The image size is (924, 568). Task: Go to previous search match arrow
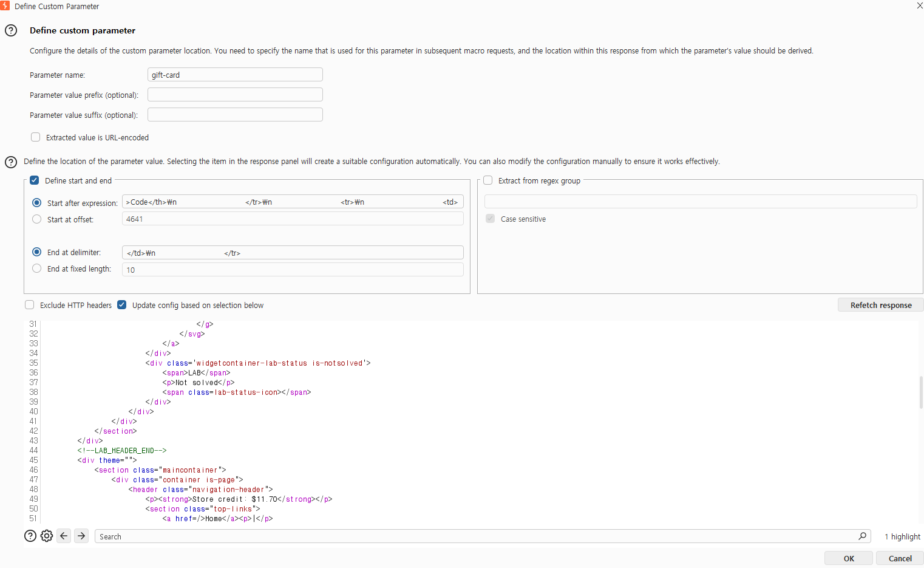(64, 536)
